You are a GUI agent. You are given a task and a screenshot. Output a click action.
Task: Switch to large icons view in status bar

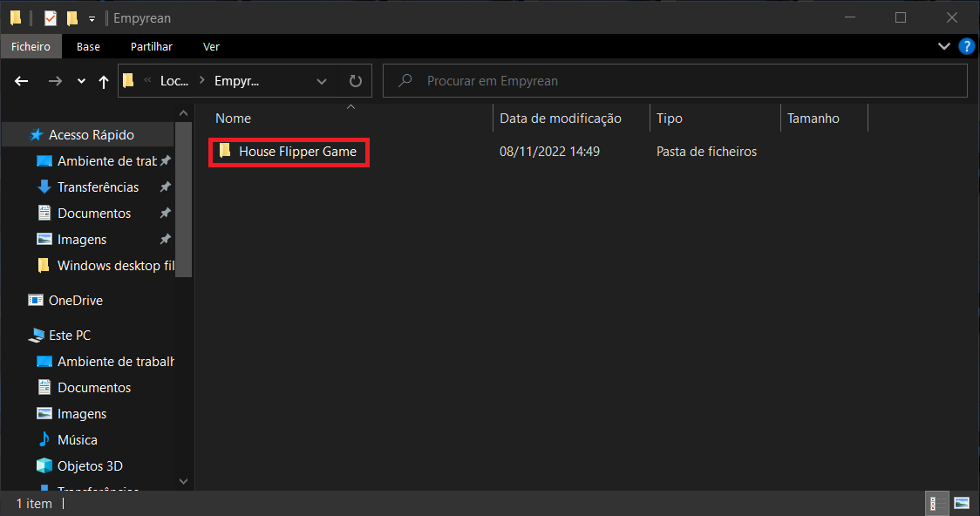(x=962, y=503)
